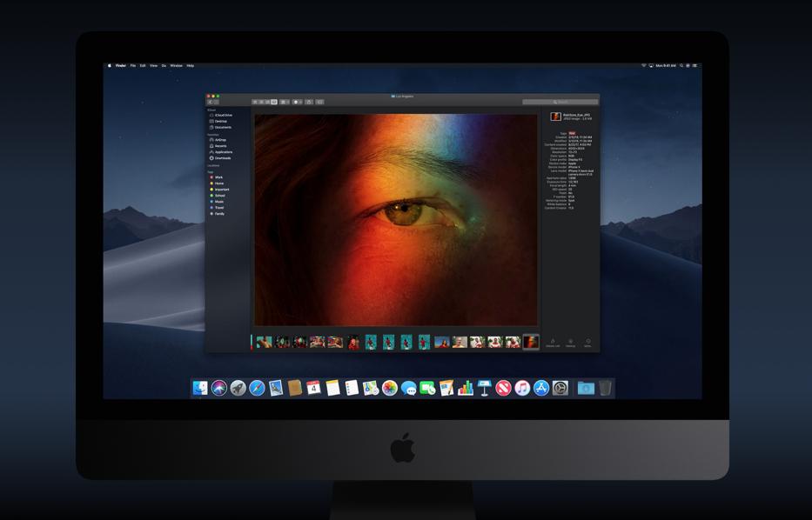The image size is (812, 520).
Task: Open the Trash in the Dock
Action: pos(605,388)
